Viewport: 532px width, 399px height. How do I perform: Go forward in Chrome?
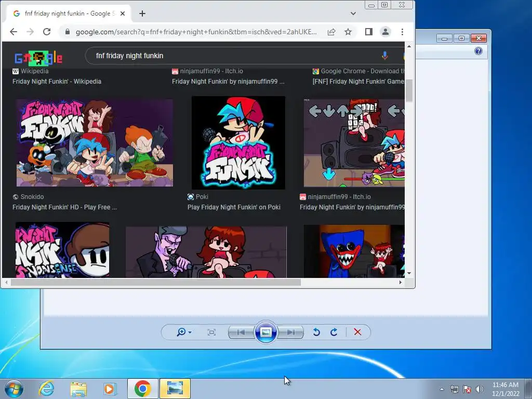(x=30, y=32)
